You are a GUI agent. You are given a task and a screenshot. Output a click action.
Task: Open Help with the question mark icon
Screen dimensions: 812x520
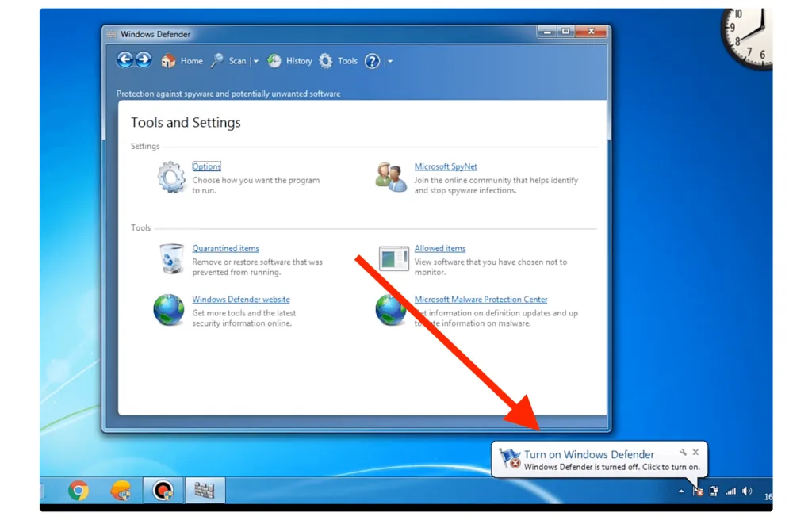click(x=372, y=61)
